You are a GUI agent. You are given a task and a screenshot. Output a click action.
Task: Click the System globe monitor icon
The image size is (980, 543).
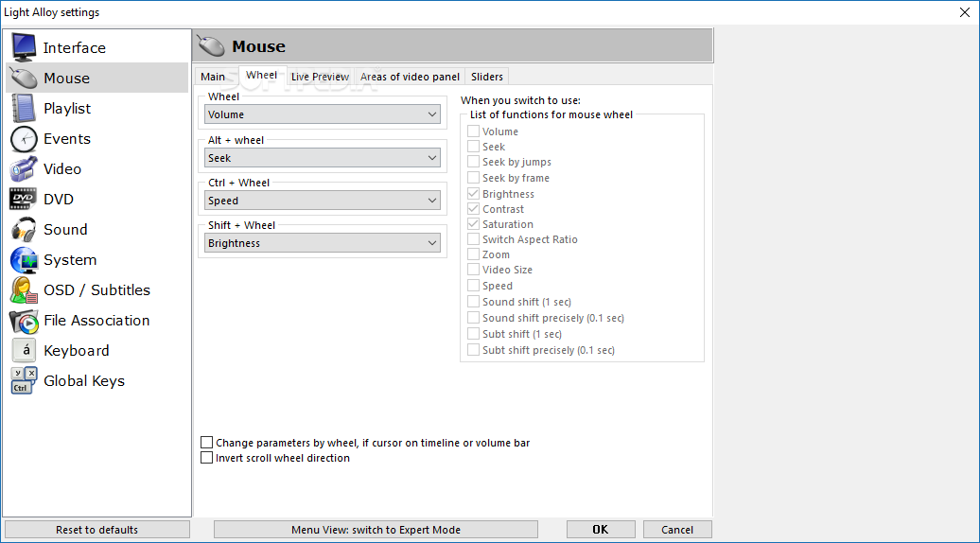click(24, 260)
